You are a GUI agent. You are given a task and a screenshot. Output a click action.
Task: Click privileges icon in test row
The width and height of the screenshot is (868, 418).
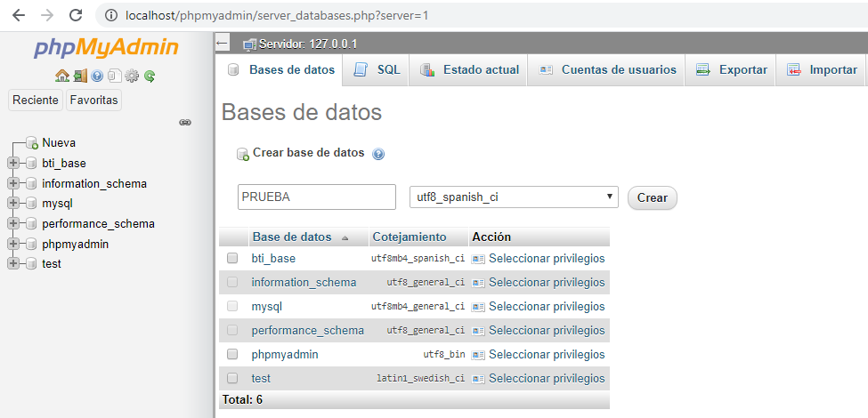[x=478, y=379]
